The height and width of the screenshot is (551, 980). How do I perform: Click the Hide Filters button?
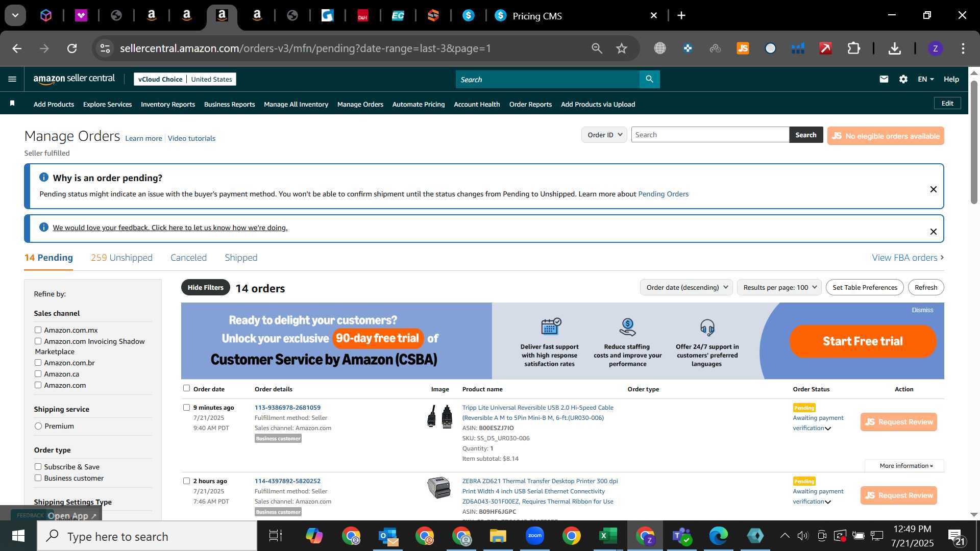(x=205, y=288)
